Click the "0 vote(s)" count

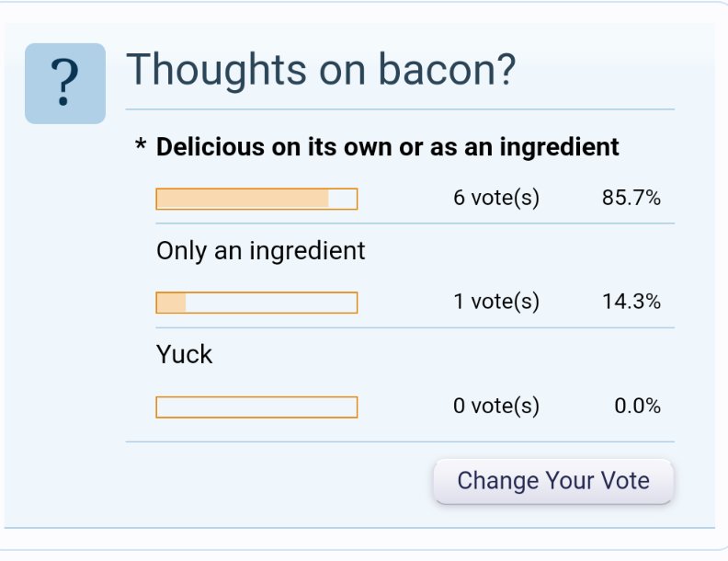(x=496, y=406)
